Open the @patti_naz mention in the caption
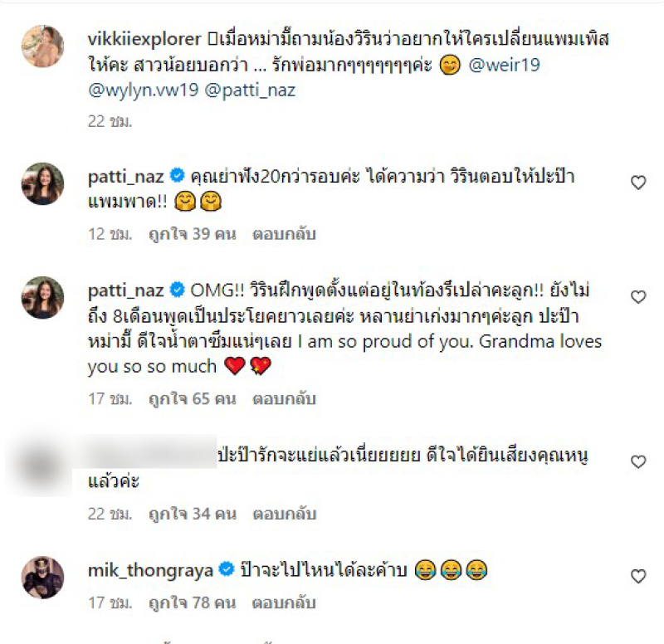This screenshot has width=664, height=644. click(250, 90)
